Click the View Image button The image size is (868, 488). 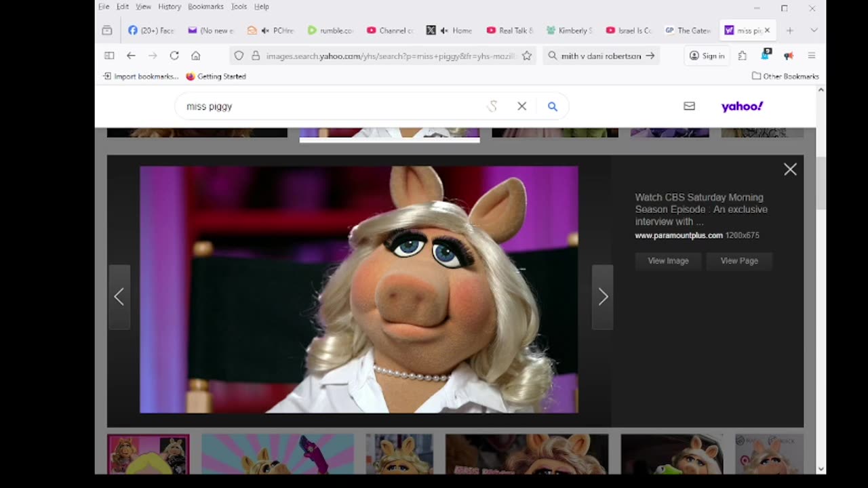(668, 261)
